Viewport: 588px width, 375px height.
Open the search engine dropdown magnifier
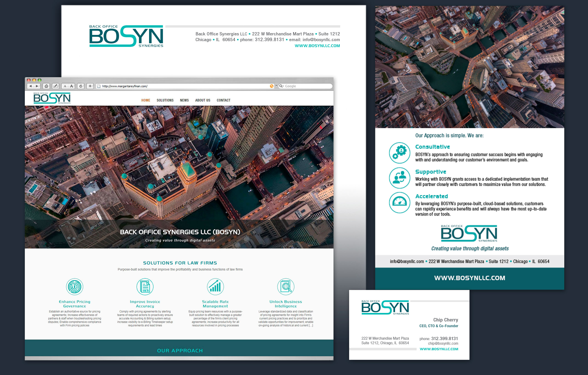point(281,86)
